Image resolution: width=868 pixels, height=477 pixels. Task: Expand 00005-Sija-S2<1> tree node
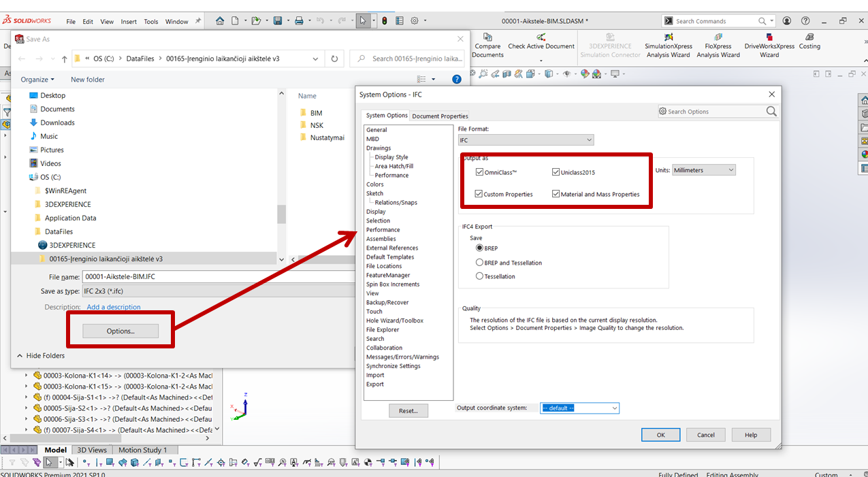pyautogui.click(x=27, y=408)
